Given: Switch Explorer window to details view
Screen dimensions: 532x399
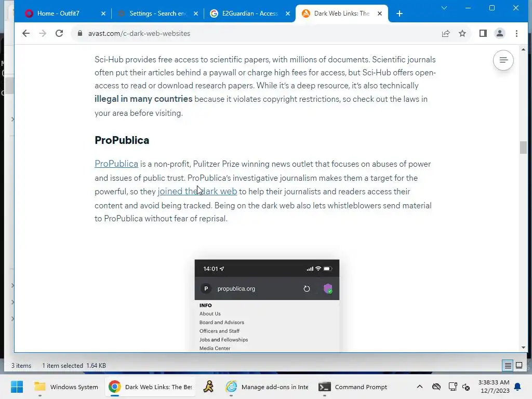Looking at the screenshot, I should [x=508, y=365].
